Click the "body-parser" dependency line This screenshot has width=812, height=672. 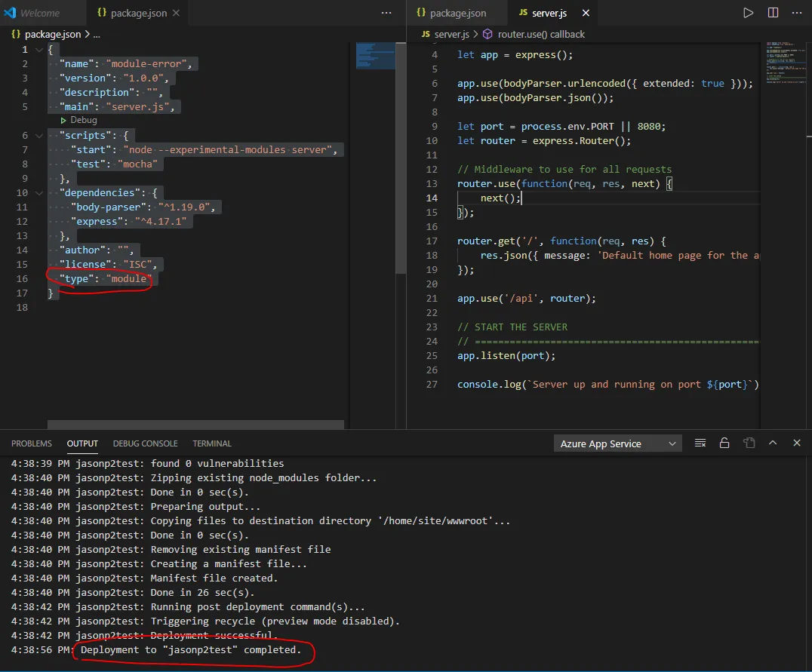[143, 207]
